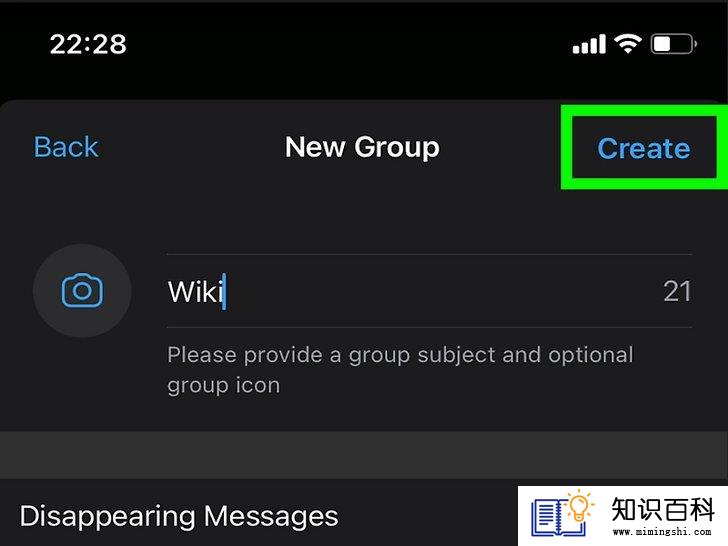This screenshot has height=546, width=728.
Task: Click the battery indicator icon
Action: tap(674, 44)
